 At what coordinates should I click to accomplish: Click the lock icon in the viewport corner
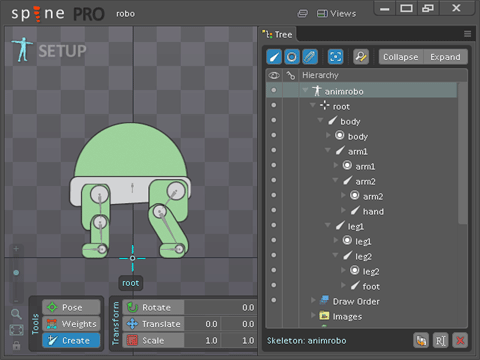point(16,345)
